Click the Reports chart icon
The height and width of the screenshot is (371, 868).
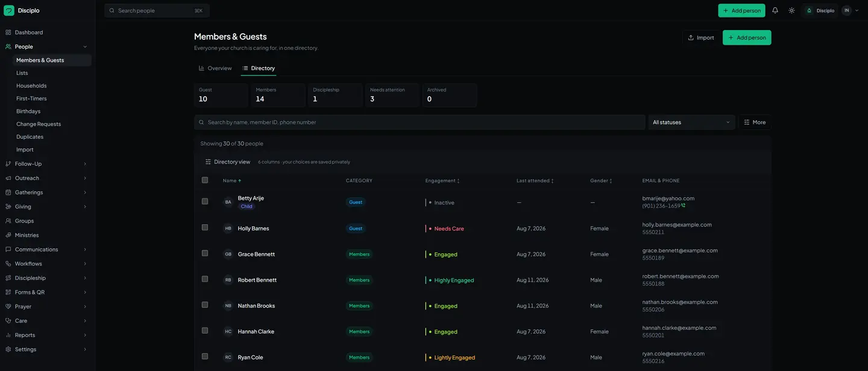coord(8,335)
